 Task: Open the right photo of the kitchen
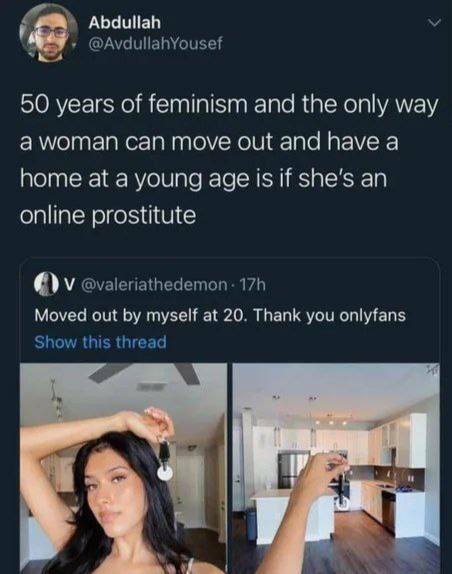[x=336, y=468]
